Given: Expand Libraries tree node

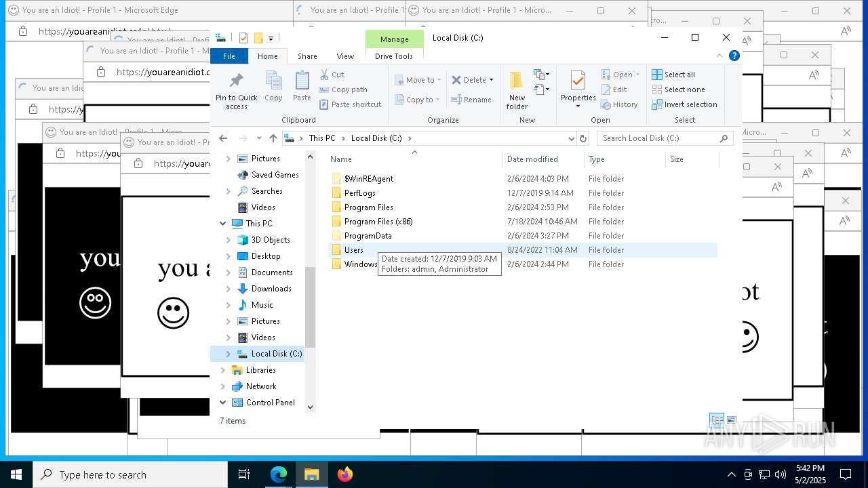Looking at the screenshot, I should [222, 370].
